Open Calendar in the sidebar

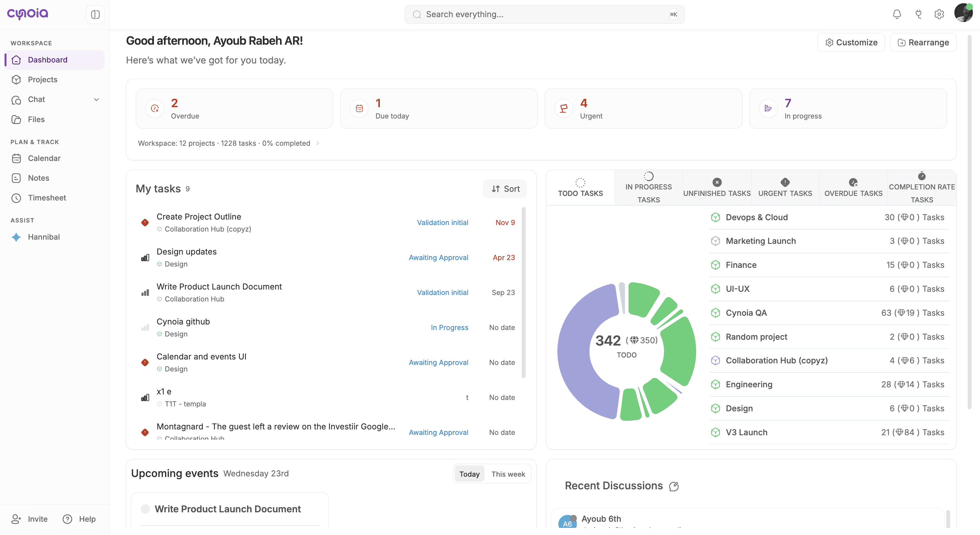pos(54,159)
